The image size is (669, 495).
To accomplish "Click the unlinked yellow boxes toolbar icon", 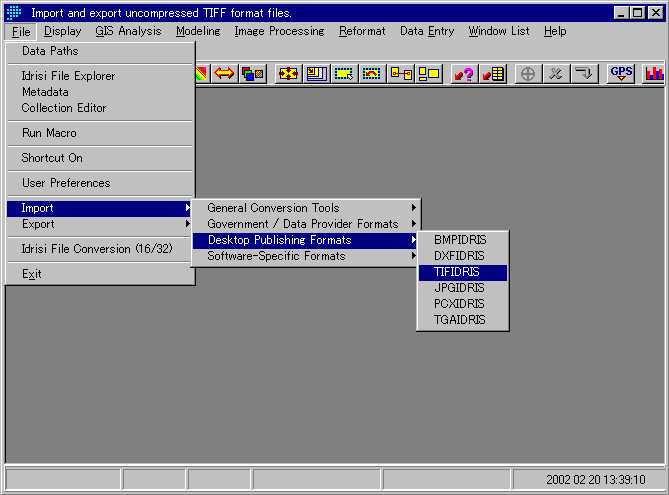I will 429,74.
